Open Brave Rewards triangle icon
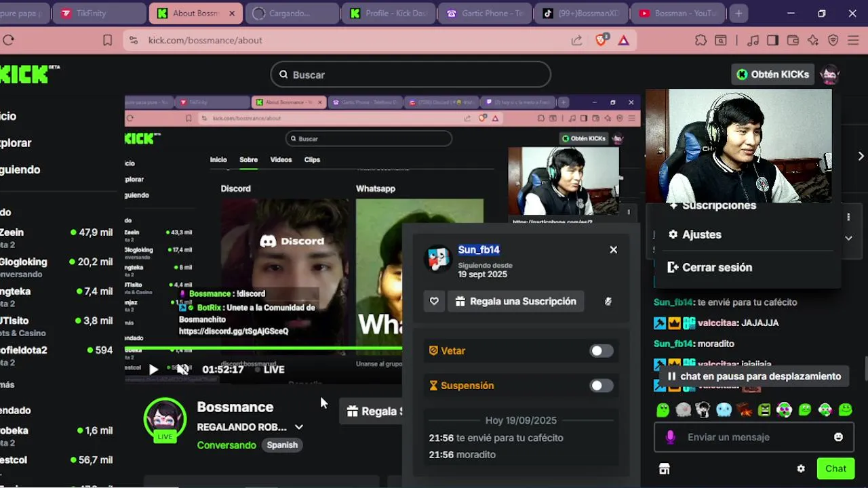Viewport: 868px width, 488px height. [x=623, y=41]
